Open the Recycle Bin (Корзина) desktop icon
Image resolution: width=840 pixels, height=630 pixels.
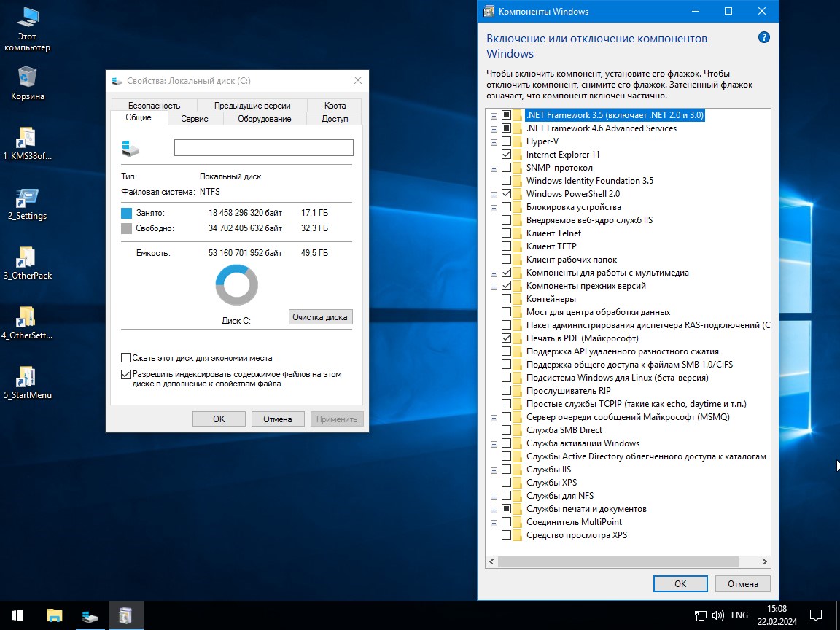click(27, 77)
